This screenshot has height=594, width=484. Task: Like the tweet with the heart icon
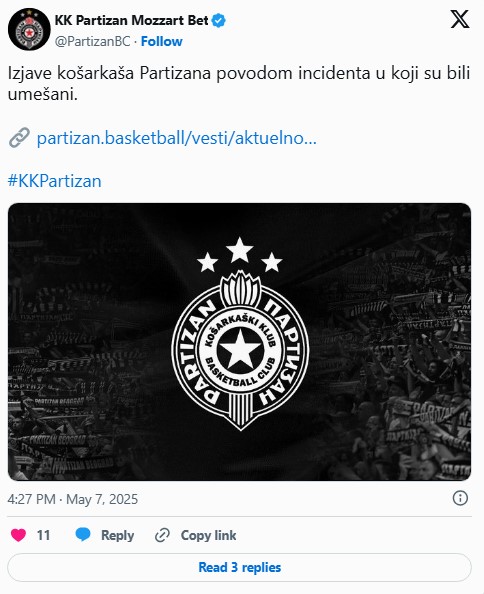pos(18,535)
